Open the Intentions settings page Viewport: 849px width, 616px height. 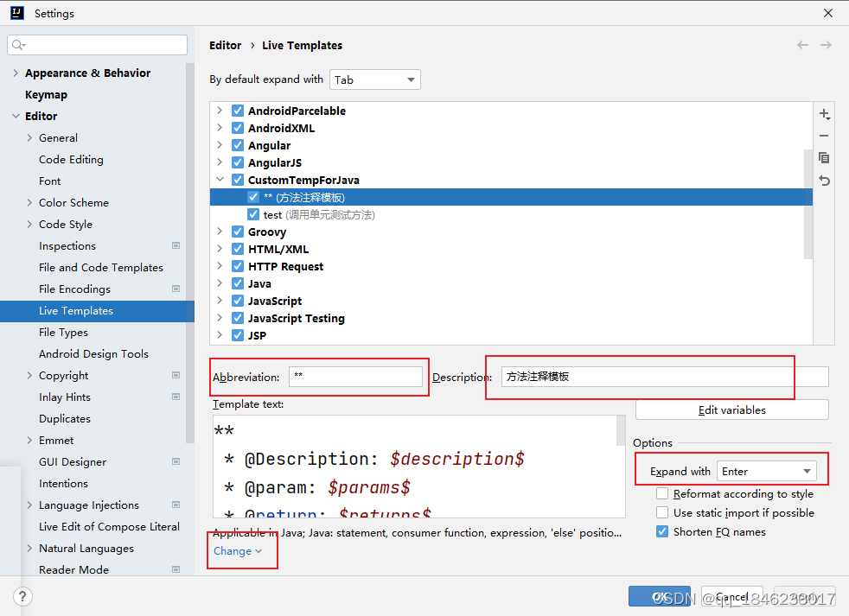[63, 483]
